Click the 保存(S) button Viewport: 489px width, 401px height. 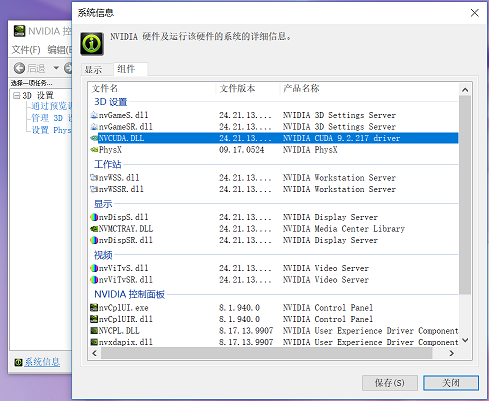[390, 383]
